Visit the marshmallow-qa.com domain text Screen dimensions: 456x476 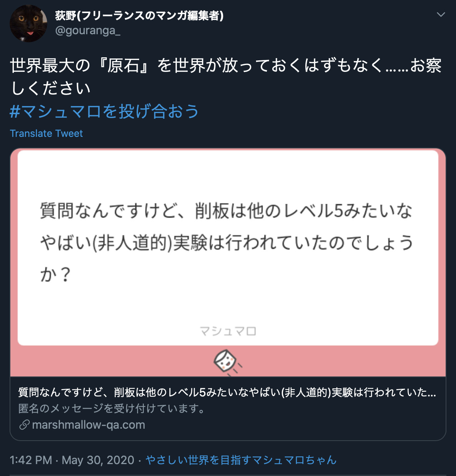tap(88, 425)
